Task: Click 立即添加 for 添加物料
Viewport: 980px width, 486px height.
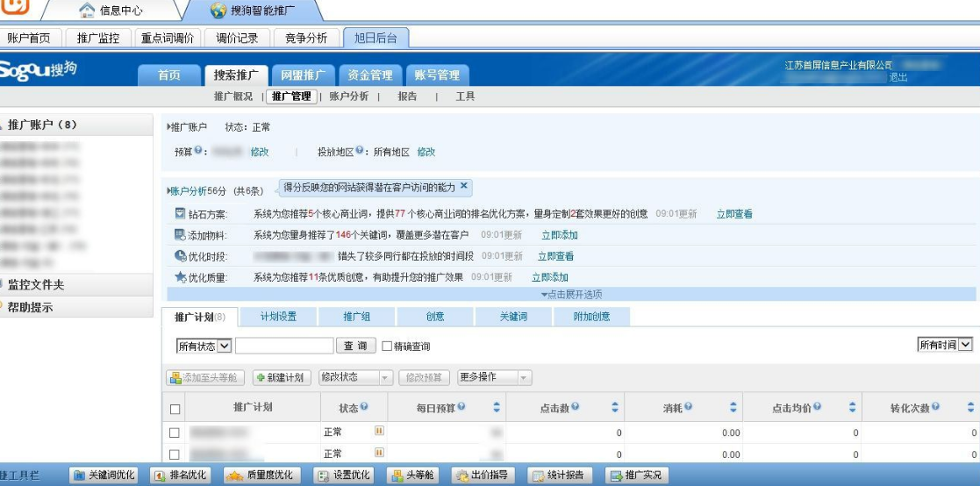Action: (x=560, y=235)
